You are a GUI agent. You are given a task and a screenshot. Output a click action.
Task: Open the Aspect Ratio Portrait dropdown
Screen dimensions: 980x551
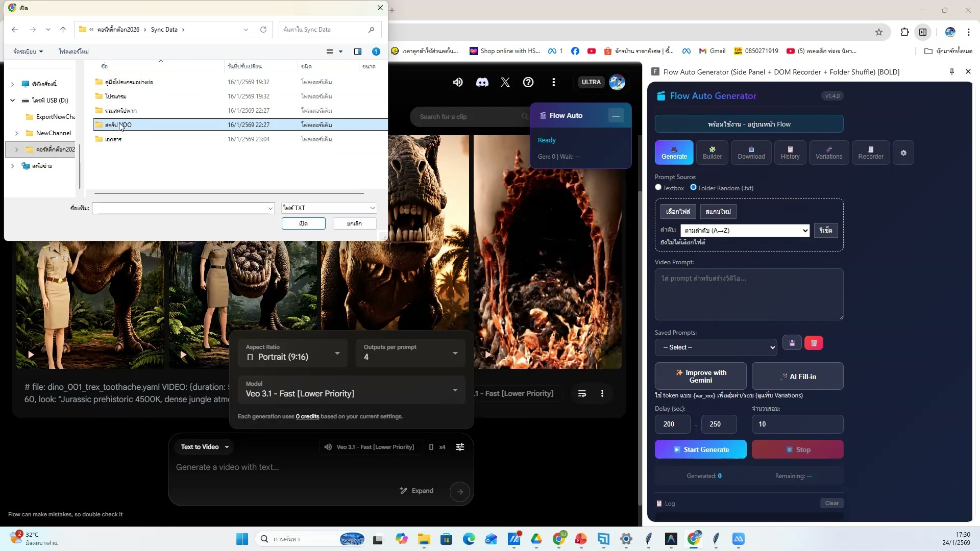(293, 353)
